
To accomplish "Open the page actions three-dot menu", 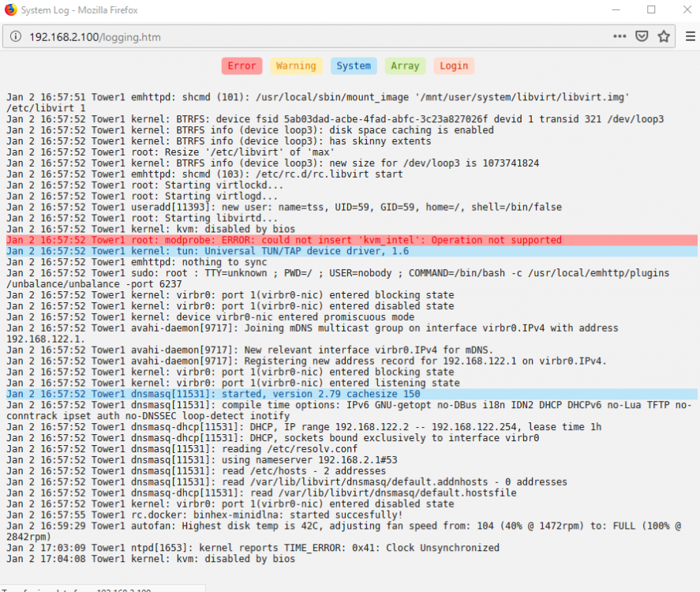I will coord(620,36).
